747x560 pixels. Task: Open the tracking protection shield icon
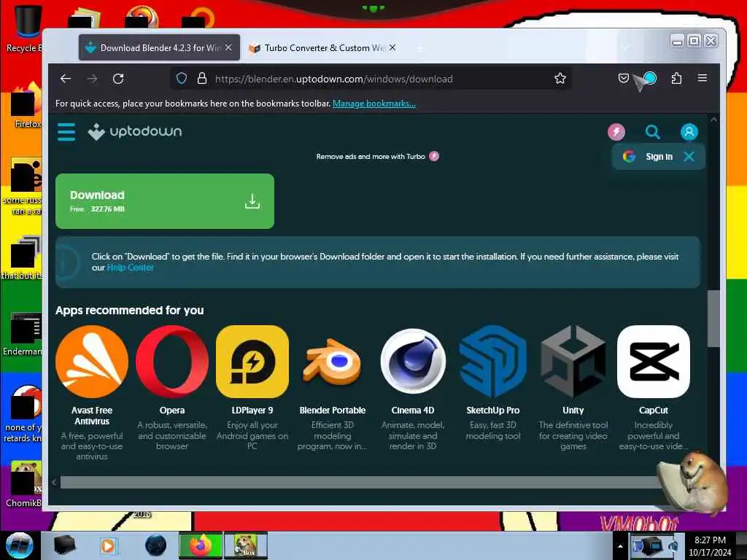tap(182, 79)
